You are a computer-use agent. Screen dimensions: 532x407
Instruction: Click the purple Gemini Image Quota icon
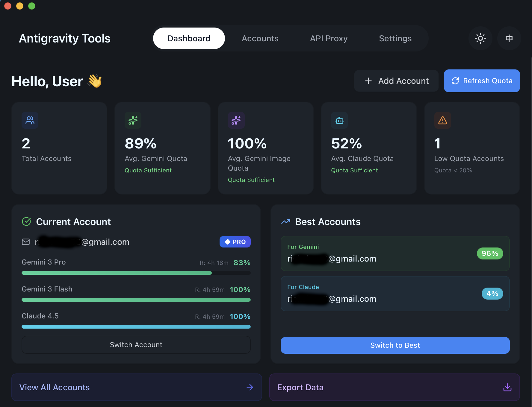coord(236,120)
